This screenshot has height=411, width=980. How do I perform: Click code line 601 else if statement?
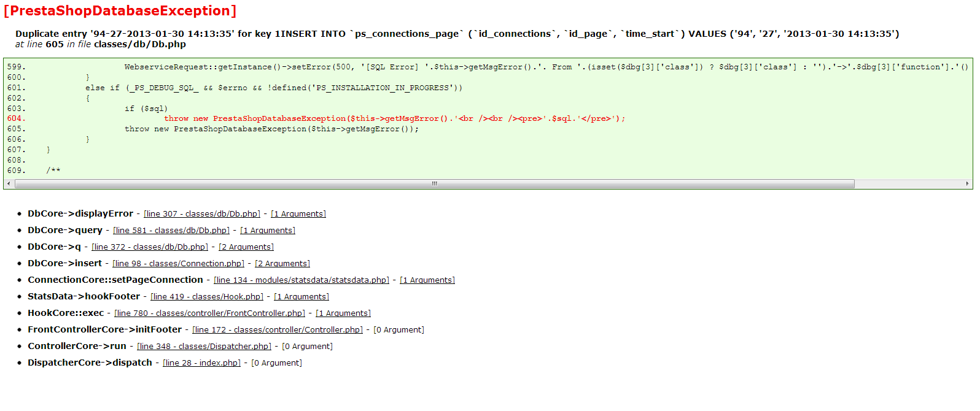[x=274, y=88]
